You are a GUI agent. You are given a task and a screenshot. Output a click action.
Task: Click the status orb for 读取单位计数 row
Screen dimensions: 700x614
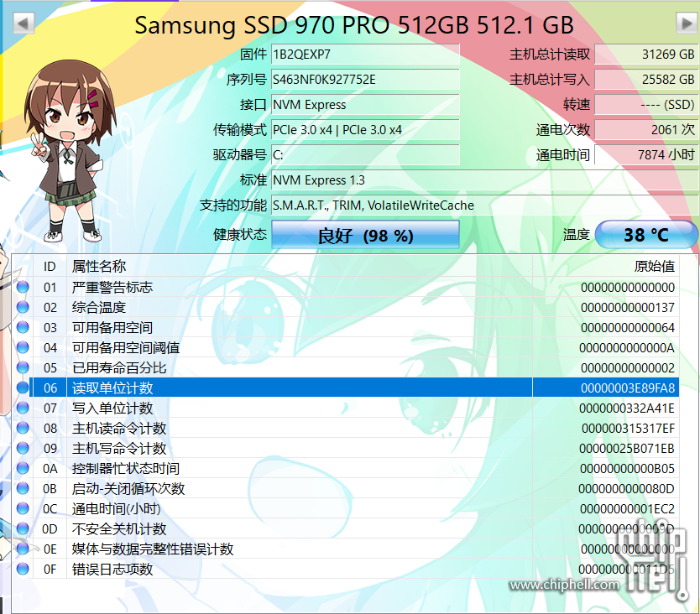coord(23,388)
